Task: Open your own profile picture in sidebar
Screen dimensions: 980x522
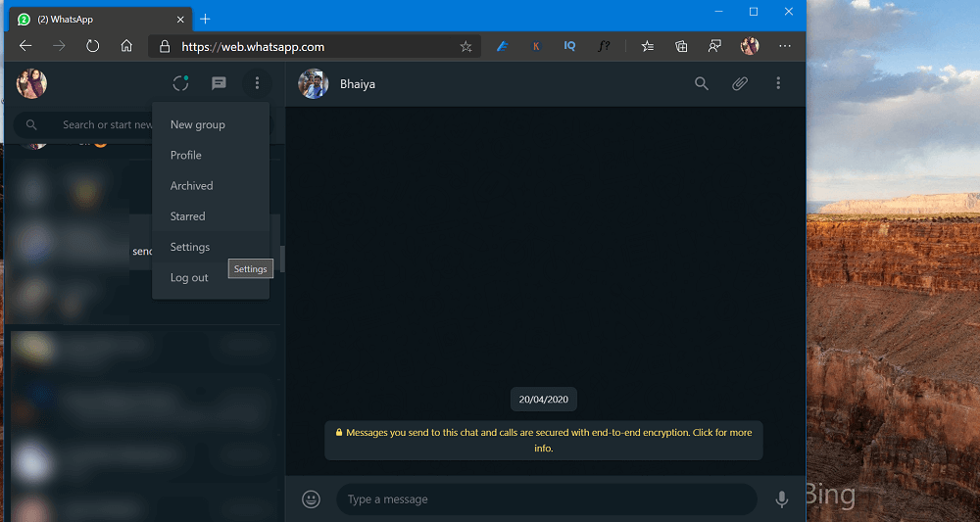Action: [32, 83]
